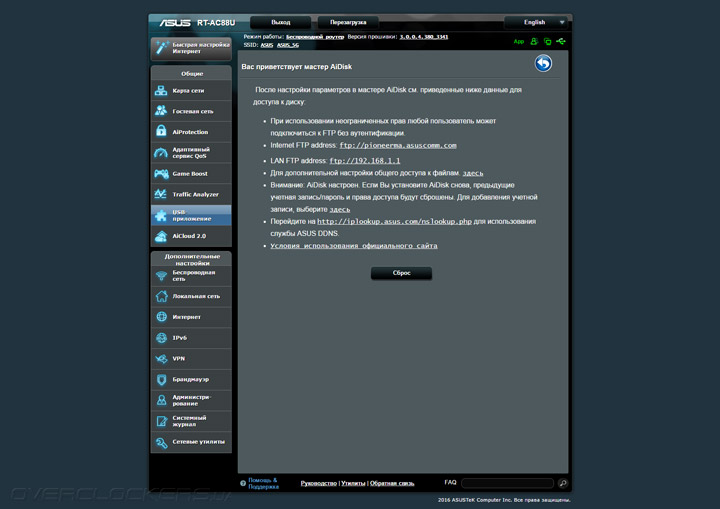The width and height of the screenshot is (720, 509).
Task: Click the Adaptive QoS gauge icon
Action: click(161, 153)
